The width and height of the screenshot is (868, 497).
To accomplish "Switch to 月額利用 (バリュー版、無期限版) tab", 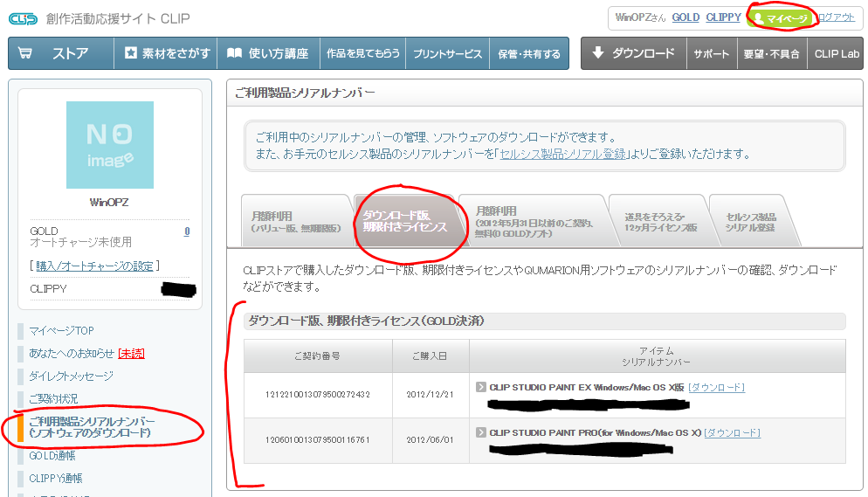I will tap(296, 221).
